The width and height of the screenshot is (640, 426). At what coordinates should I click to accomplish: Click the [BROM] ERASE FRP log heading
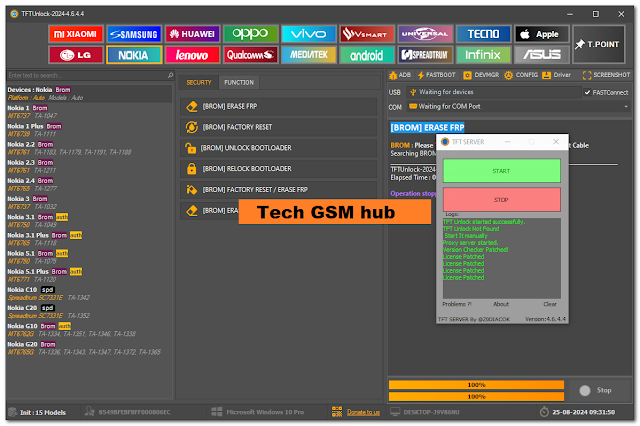tap(427, 128)
